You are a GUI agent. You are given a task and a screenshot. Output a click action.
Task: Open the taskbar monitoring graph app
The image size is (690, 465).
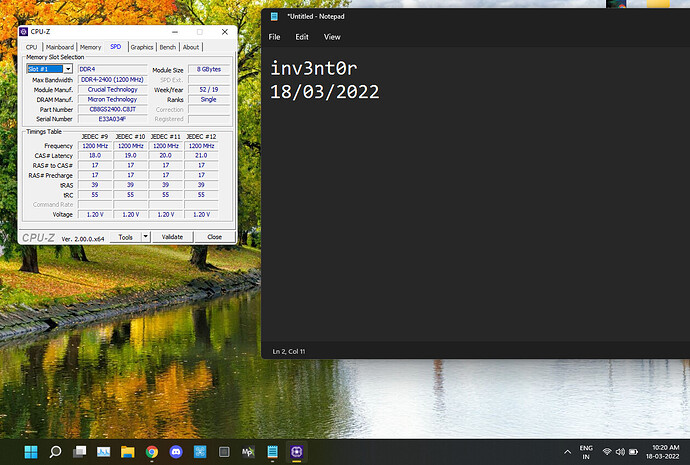point(103,452)
